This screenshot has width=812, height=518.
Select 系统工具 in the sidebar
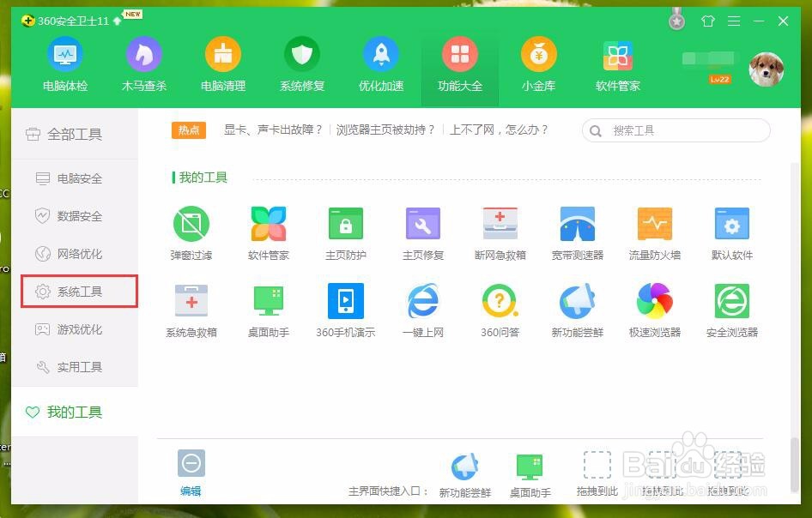point(79,292)
